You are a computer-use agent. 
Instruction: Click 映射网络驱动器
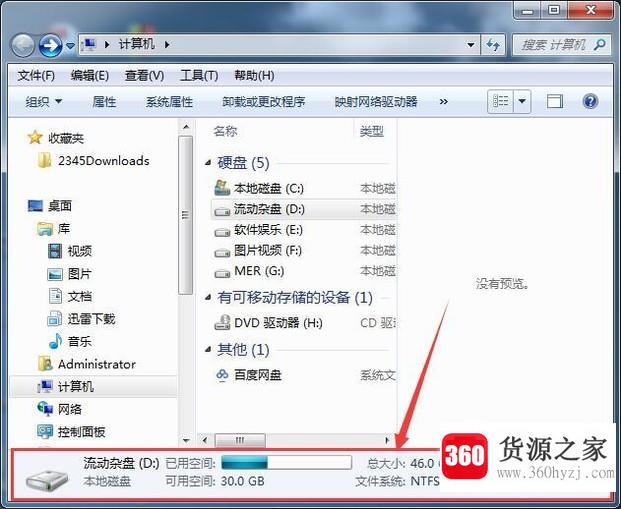pos(376,102)
